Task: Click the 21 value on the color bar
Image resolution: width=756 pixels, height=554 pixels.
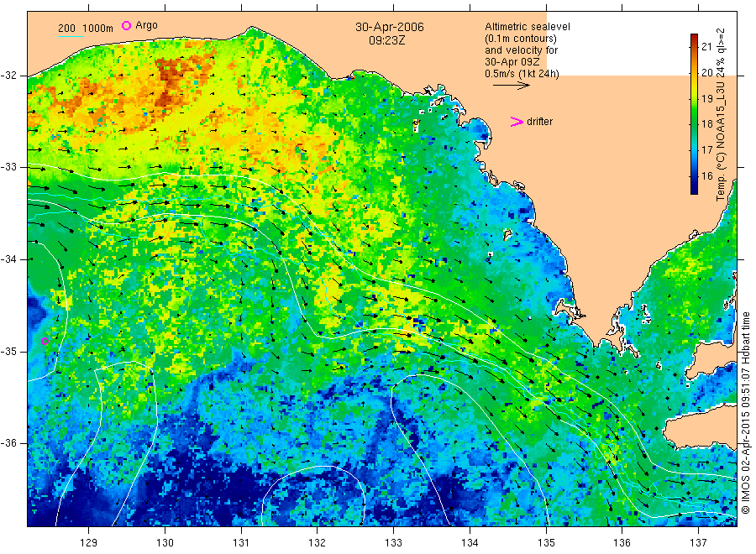Action: pyautogui.click(x=706, y=47)
